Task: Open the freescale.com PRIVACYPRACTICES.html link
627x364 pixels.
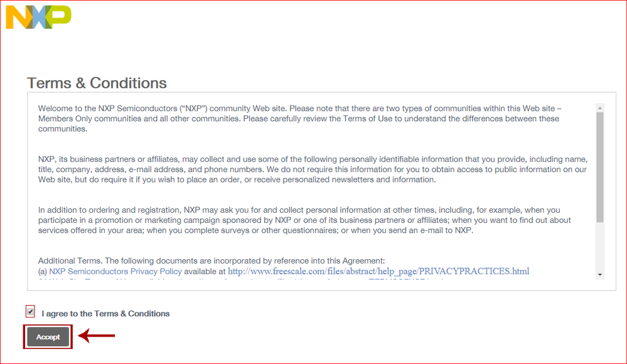Action: click(x=378, y=271)
